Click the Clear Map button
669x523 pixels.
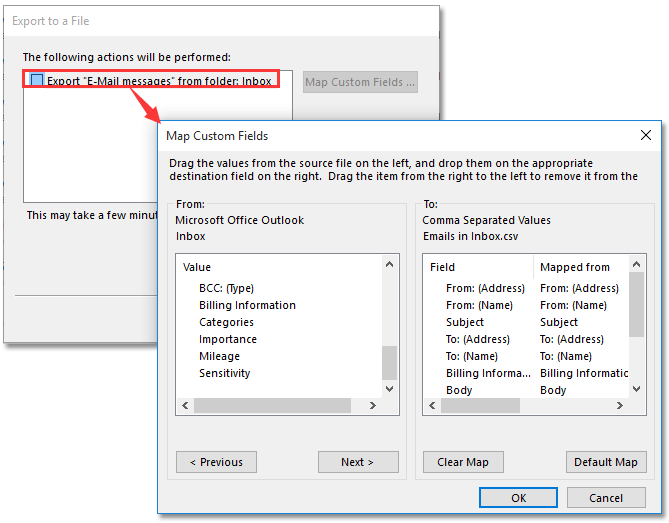(x=463, y=462)
